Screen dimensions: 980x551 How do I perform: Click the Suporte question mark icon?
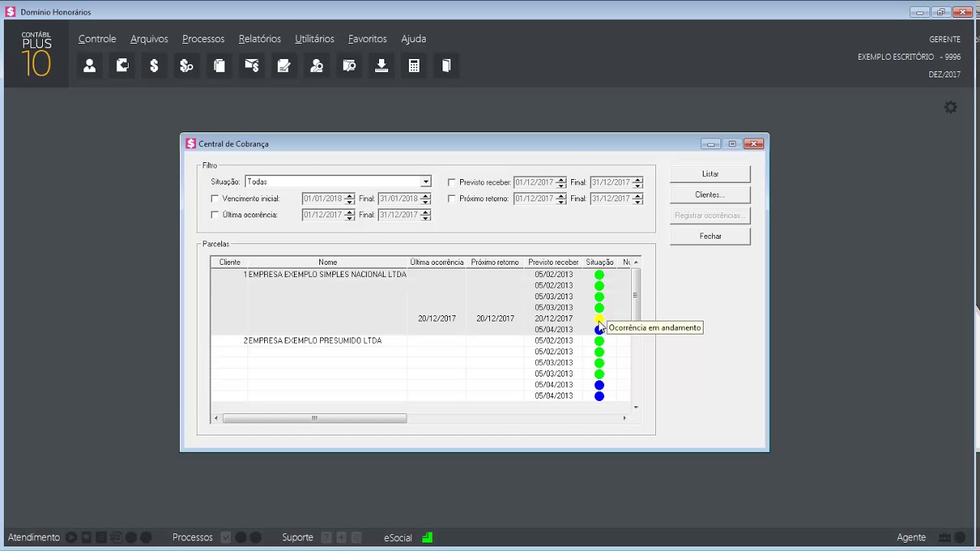pyautogui.click(x=326, y=537)
